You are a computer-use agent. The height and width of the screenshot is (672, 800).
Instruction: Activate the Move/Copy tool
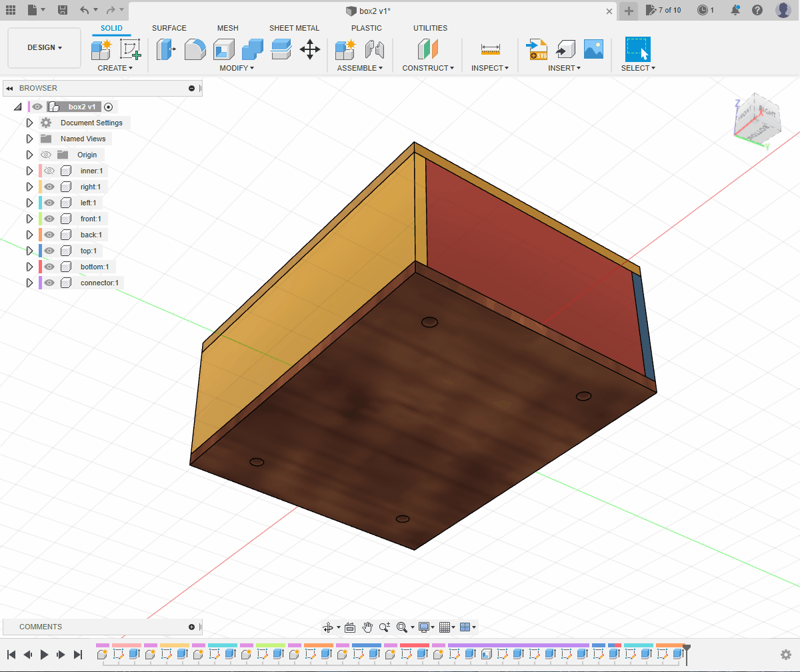coord(310,49)
